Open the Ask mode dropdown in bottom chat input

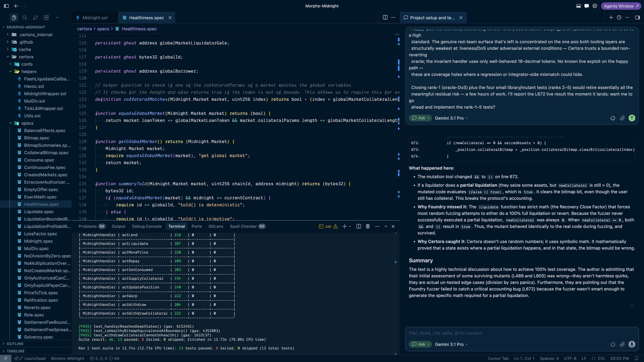(420, 344)
